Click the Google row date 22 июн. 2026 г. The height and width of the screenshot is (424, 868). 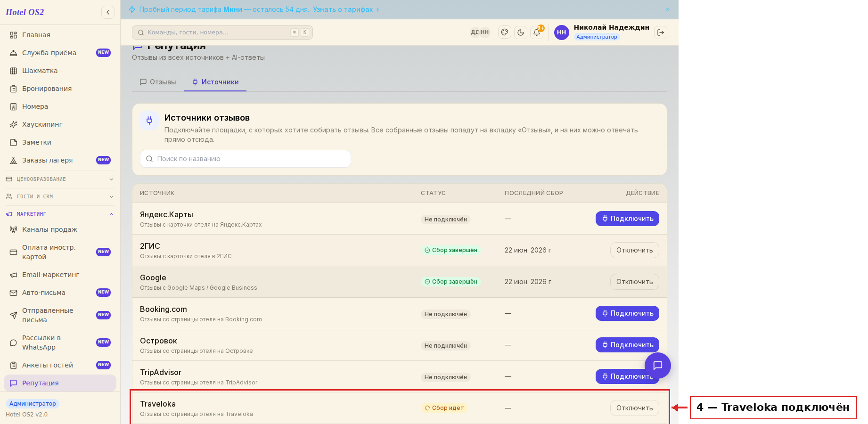pyautogui.click(x=529, y=282)
